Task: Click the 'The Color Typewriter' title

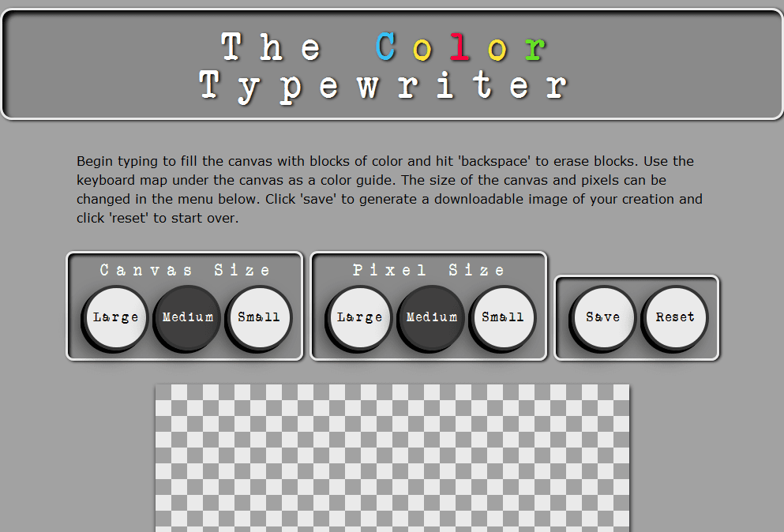Action: 384,67
